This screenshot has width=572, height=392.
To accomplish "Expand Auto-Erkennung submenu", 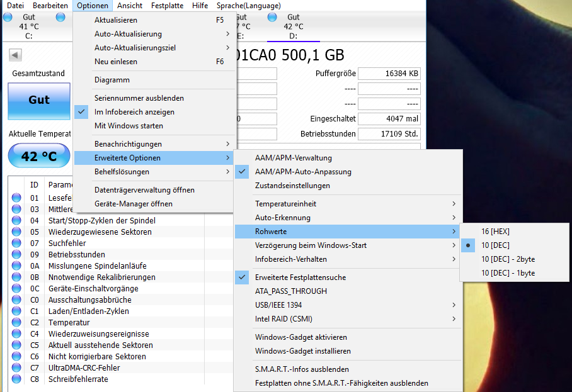I will pyautogui.click(x=348, y=218).
